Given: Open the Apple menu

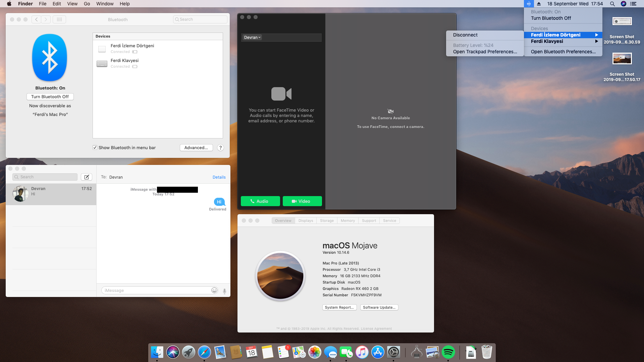Looking at the screenshot, I should (x=9, y=4).
